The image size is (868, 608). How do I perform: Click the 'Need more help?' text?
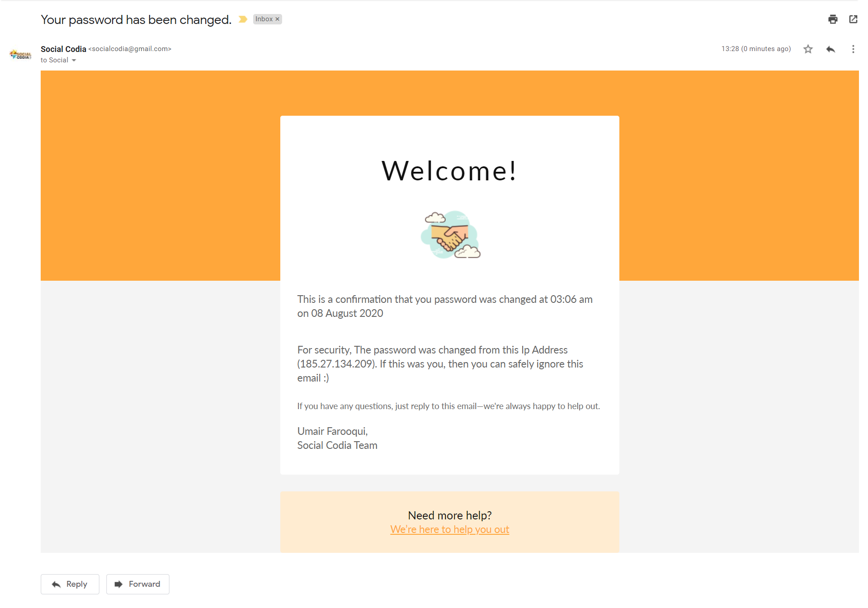[x=449, y=515]
